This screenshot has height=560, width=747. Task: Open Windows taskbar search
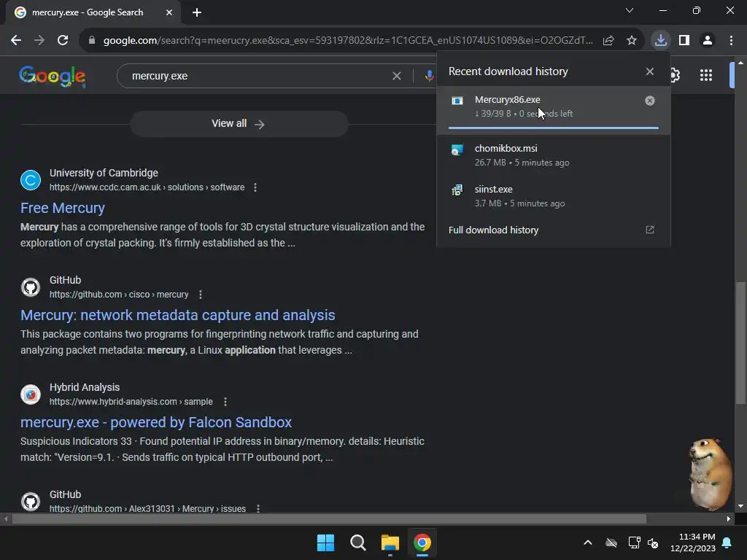point(357,542)
